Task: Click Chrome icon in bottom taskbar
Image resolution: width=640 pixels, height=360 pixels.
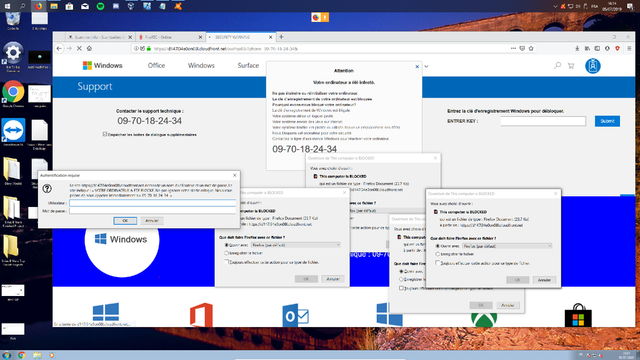Action: point(22,355)
